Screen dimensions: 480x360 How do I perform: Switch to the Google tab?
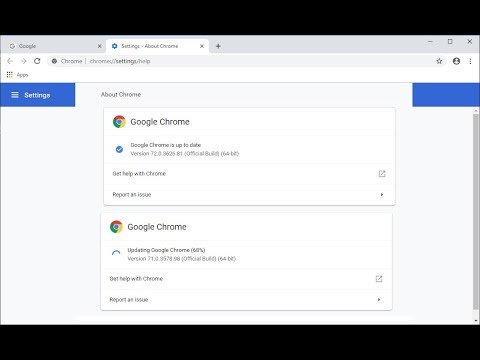[55, 46]
